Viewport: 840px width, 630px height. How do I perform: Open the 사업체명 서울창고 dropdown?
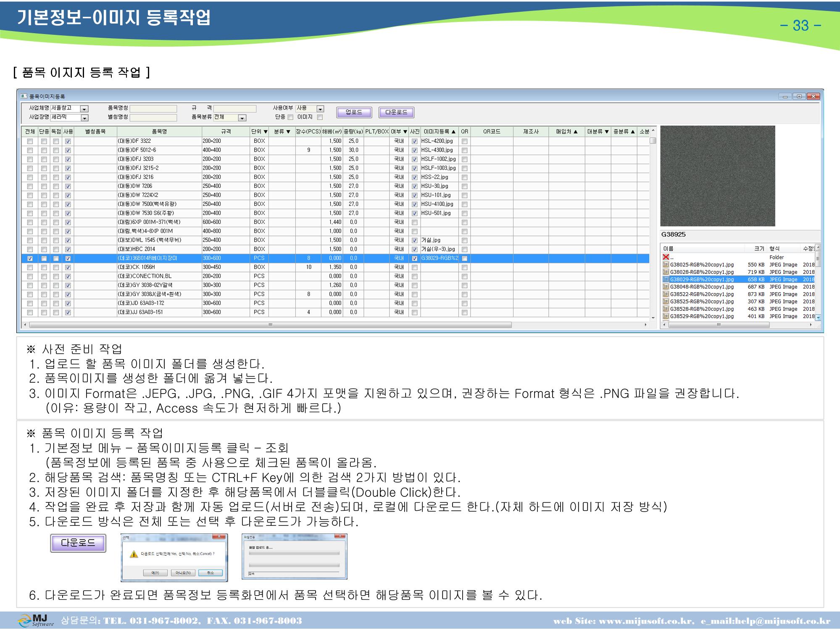84,109
